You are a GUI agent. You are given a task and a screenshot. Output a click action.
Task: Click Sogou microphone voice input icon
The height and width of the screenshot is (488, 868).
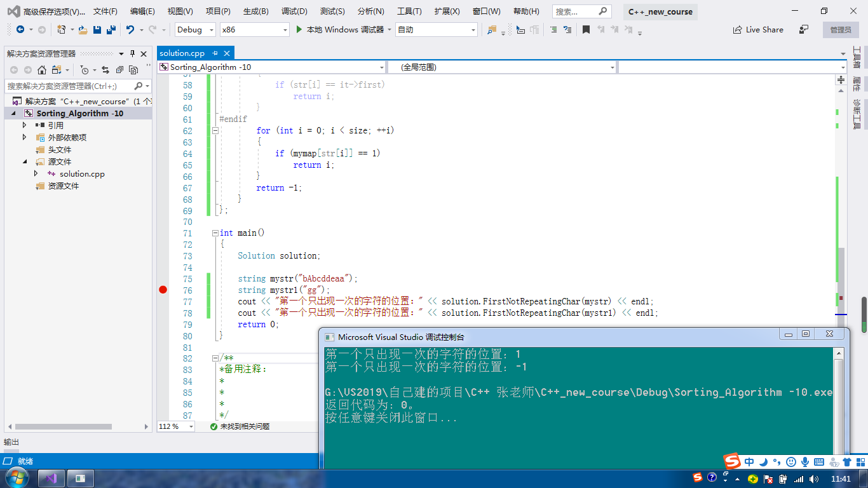click(804, 462)
